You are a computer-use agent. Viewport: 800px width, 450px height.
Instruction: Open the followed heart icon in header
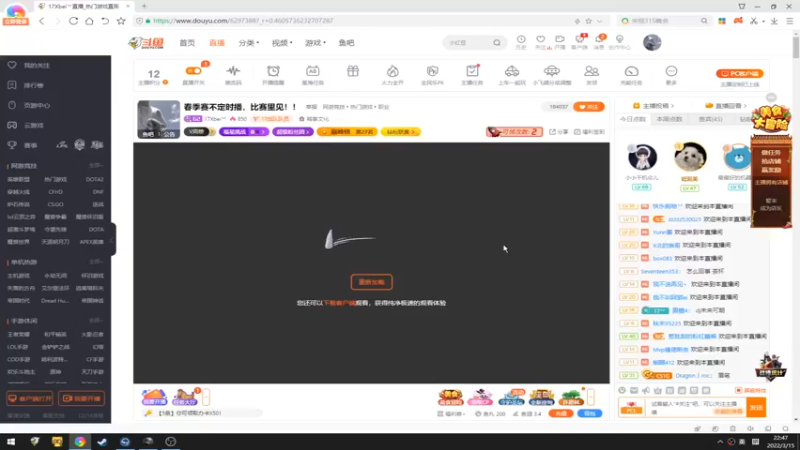tap(541, 42)
